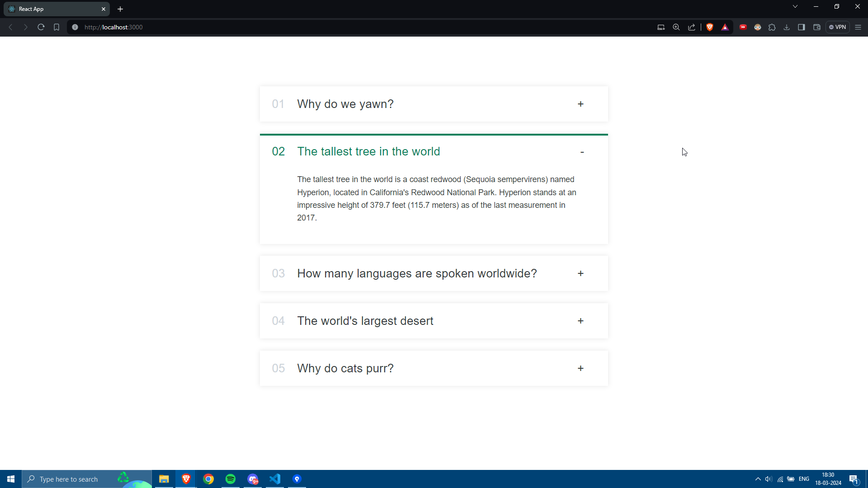
Task: Expand 'Why do we yawn?' with its plus sign
Action: click(580, 104)
